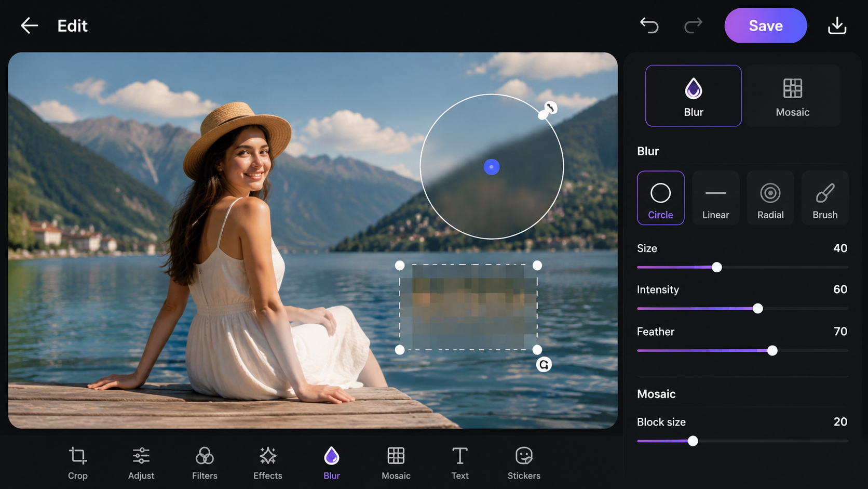Viewport: 868px width, 489px height.
Task: Open the Stickers tool
Action: (x=524, y=463)
